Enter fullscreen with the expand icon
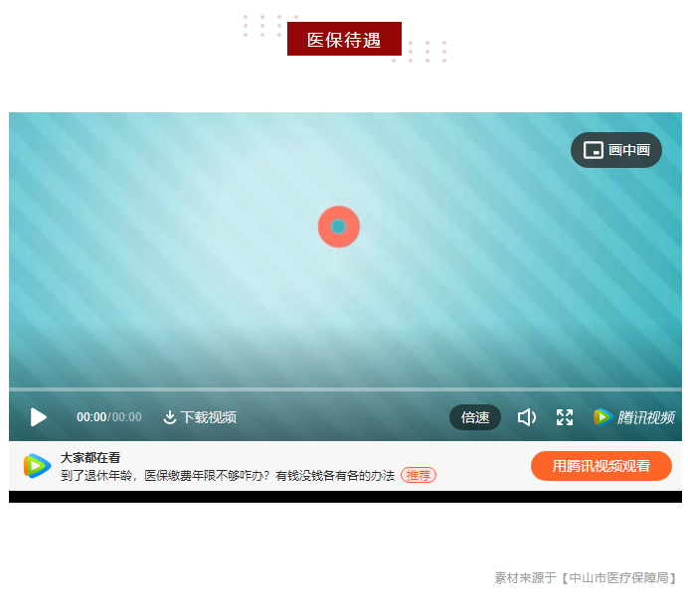 [565, 417]
